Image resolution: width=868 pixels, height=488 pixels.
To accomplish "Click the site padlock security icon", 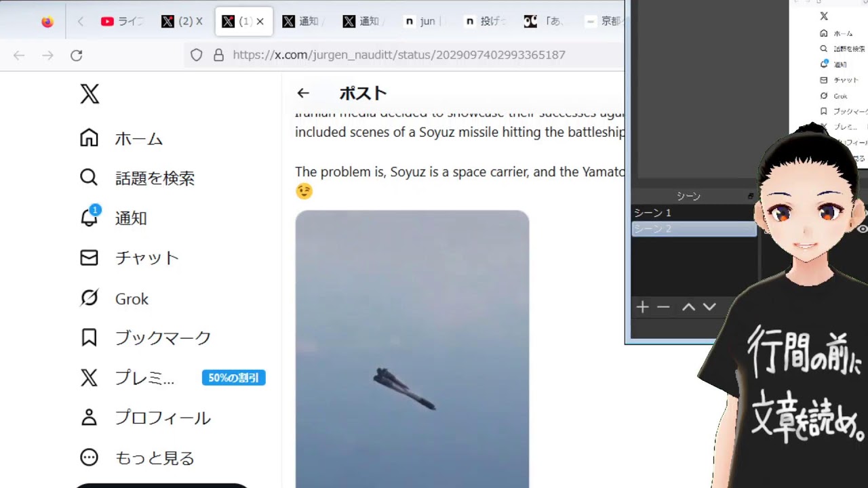I will (218, 56).
